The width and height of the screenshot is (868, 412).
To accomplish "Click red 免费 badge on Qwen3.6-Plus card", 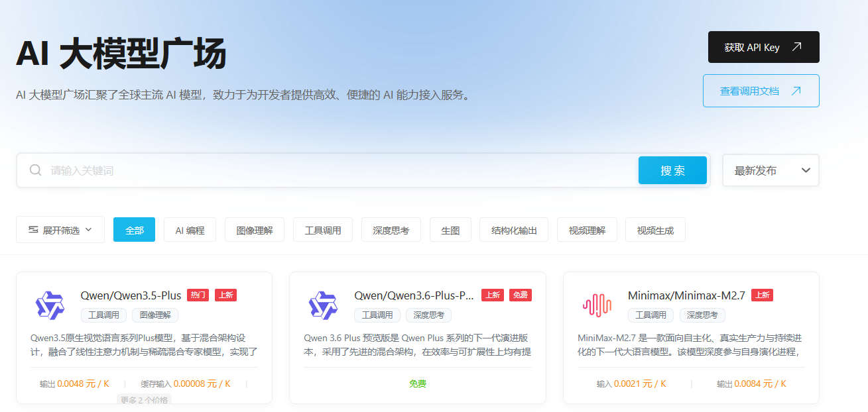I will click(520, 295).
